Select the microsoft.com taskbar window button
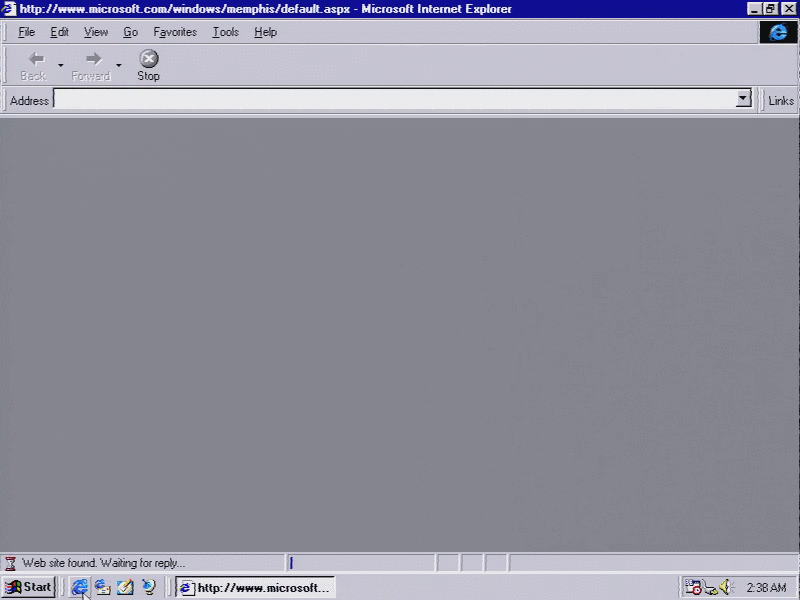Viewport: 800px width, 600px height. [255, 587]
